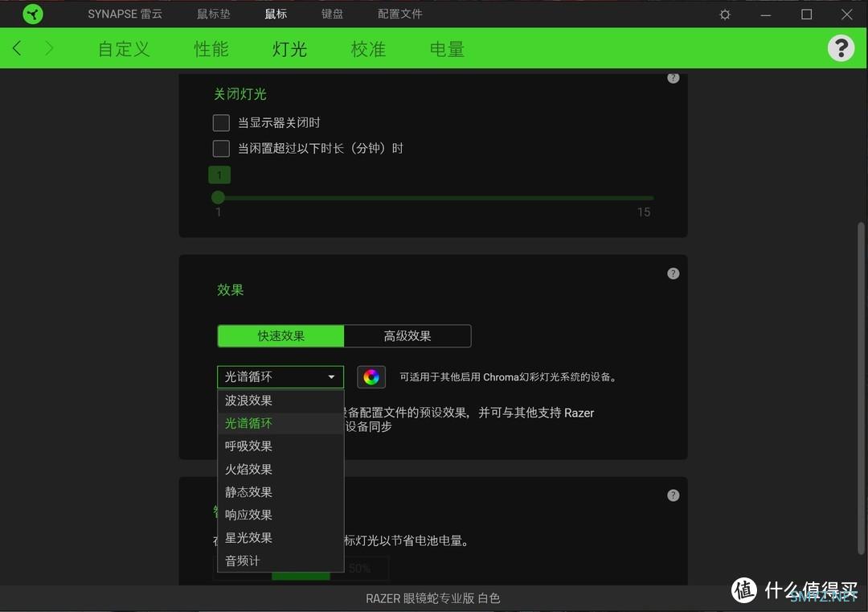Switch to 高级效果 mode

click(407, 335)
